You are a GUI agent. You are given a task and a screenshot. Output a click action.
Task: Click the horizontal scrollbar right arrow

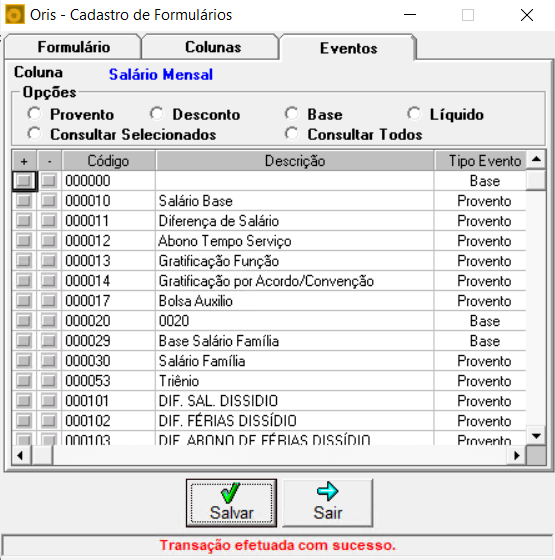[516, 455]
